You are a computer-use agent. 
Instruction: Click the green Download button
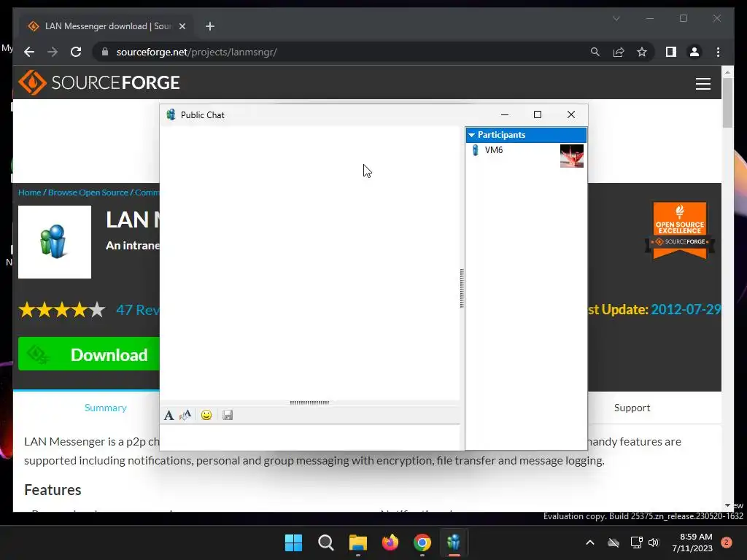tap(89, 354)
